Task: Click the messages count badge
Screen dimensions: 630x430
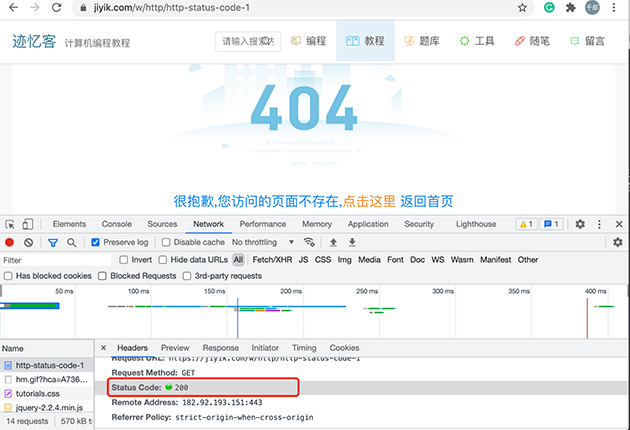Action: [x=551, y=224]
